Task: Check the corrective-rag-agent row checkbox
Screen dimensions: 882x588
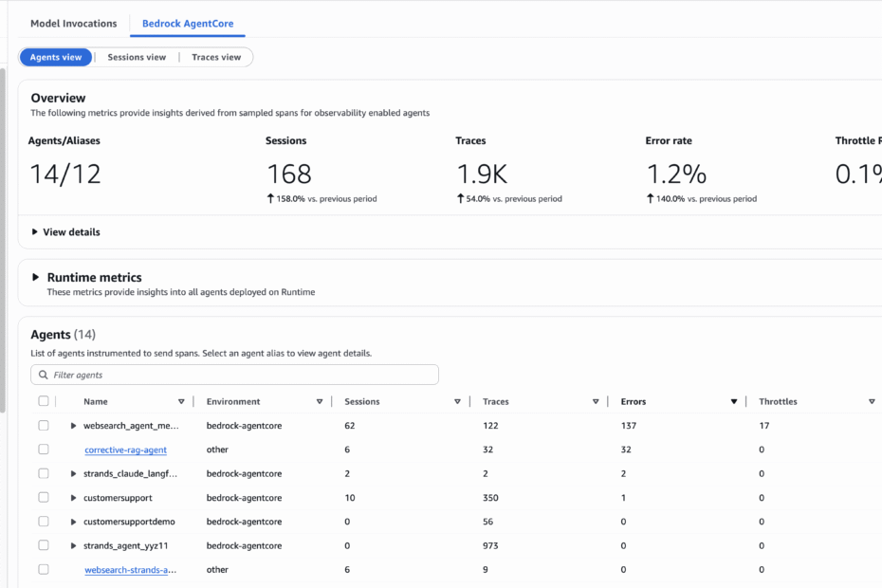Action: (x=44, y=449)
